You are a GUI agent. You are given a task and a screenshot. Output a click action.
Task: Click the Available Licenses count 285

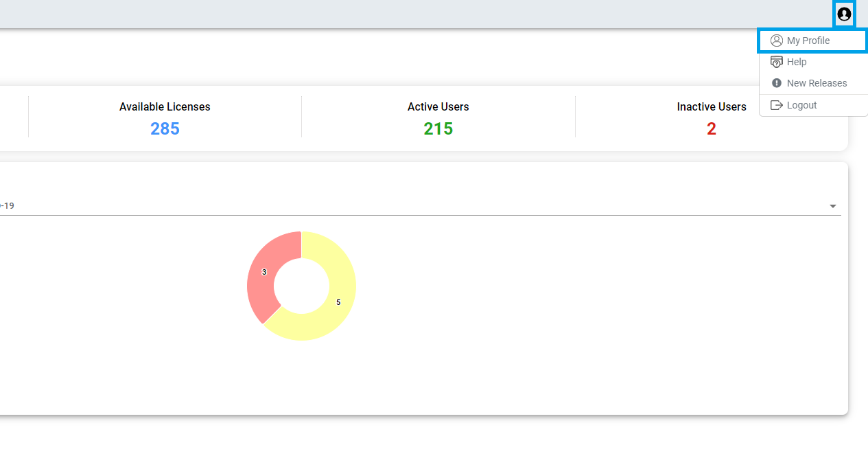click(x=165, y=128)
